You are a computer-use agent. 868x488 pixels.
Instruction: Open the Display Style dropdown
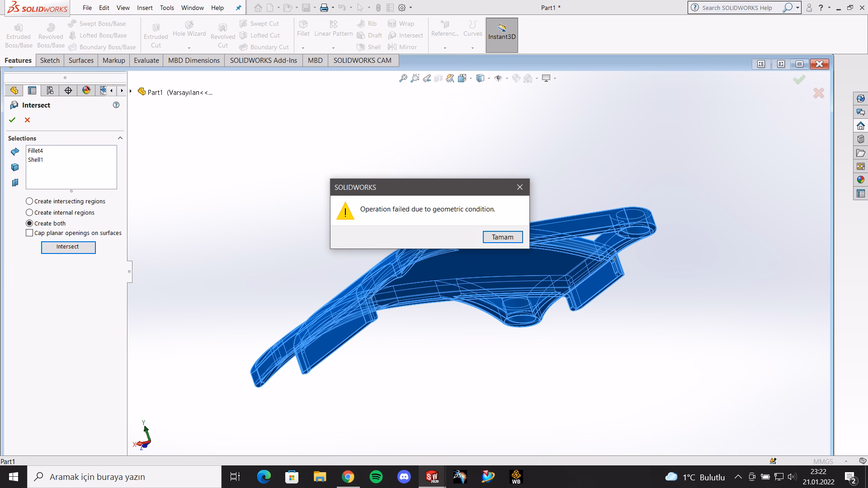click(489, 78)
